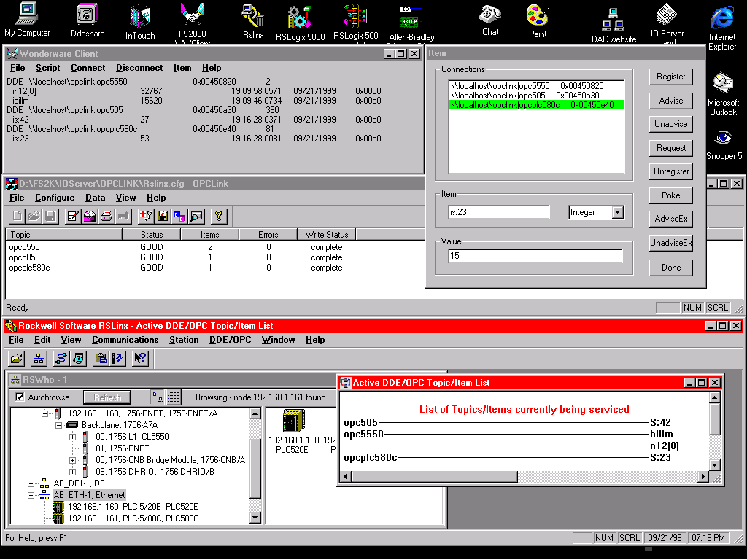Viewport: 747px width, 560px height.
Task: Click RSLinx configure drivers cable icon
Action: pos(61,358)
